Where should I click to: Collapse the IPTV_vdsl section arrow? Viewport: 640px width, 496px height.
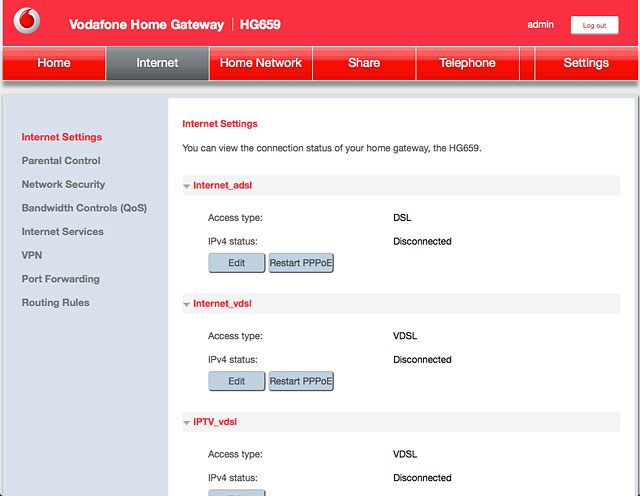[187, 423]
